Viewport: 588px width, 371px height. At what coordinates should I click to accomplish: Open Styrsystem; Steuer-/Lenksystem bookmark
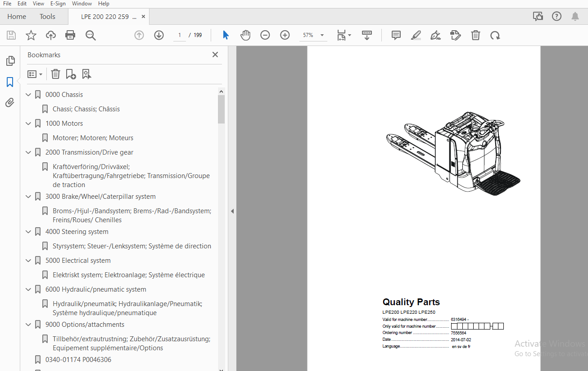point(132,246)
